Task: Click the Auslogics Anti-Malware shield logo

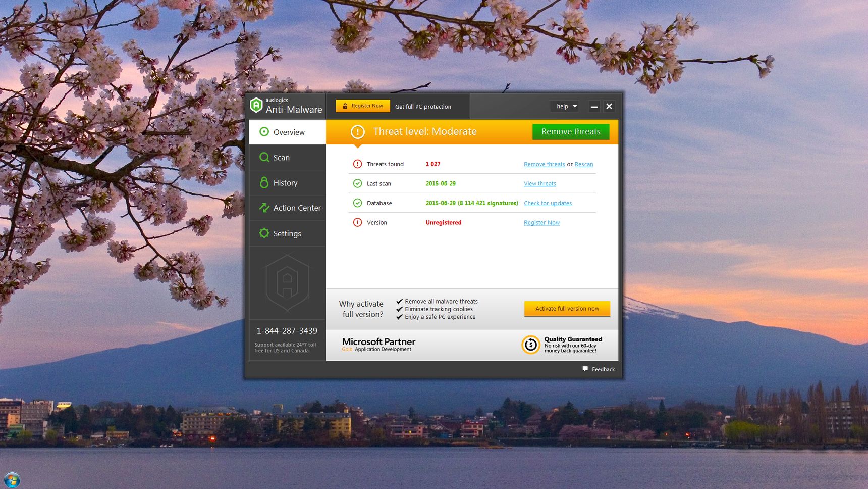Action: point(256,105)
